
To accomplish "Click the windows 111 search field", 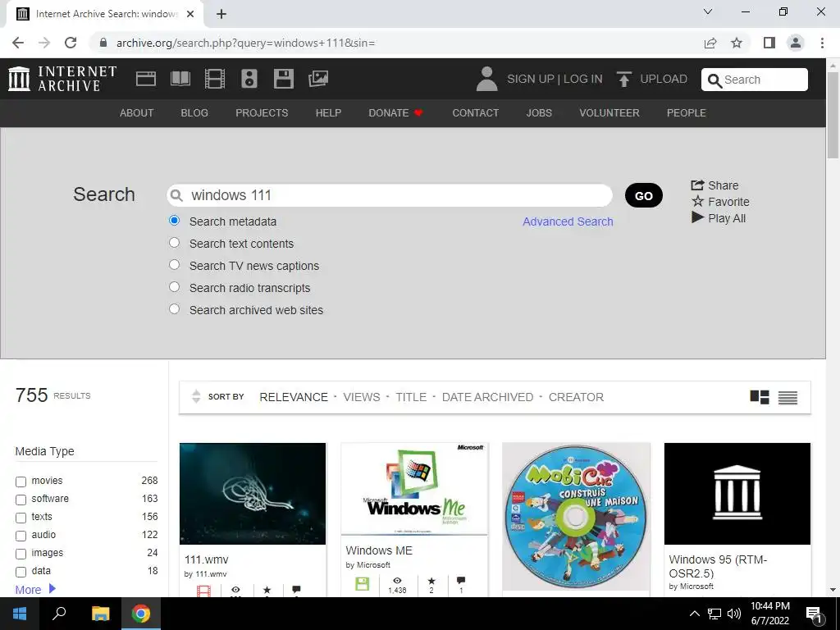I will [390, 195].
